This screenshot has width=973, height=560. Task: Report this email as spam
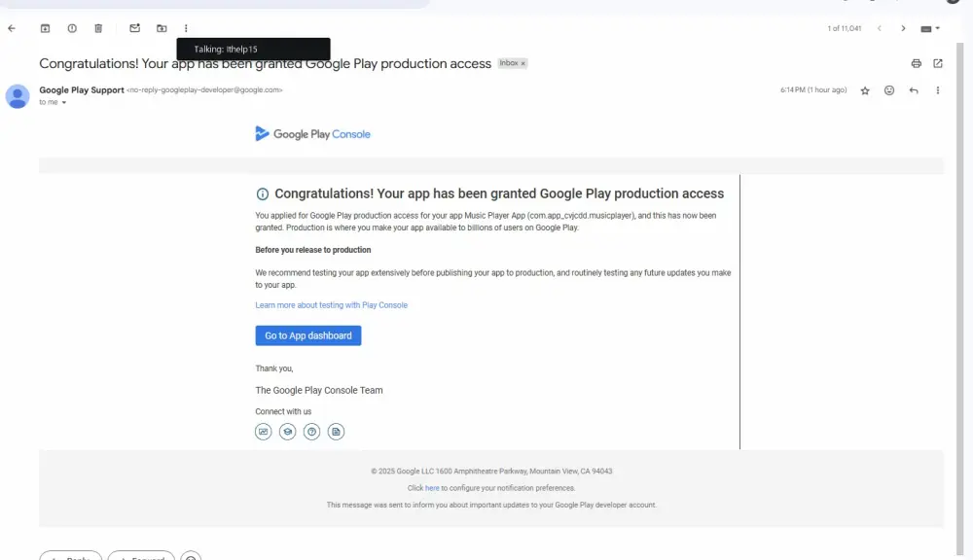(x=71, y=28)
